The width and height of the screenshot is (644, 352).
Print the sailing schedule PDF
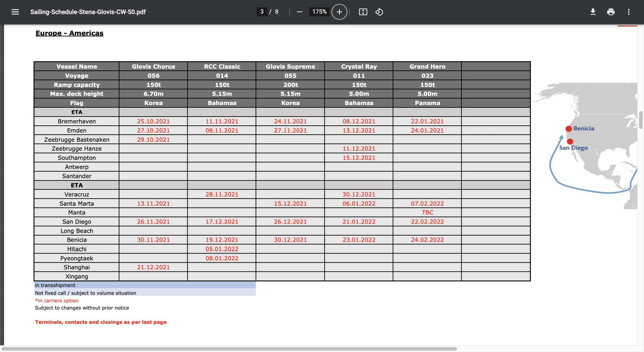[x=611, y=12]
